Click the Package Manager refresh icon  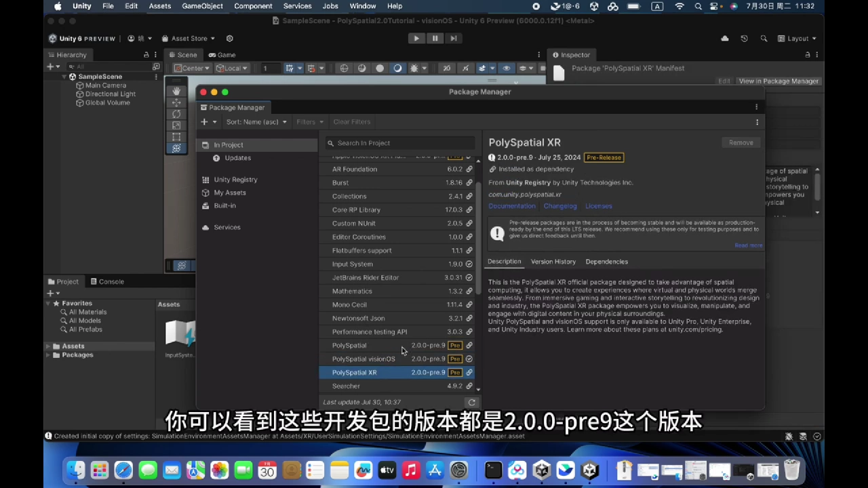pos(471,402)
